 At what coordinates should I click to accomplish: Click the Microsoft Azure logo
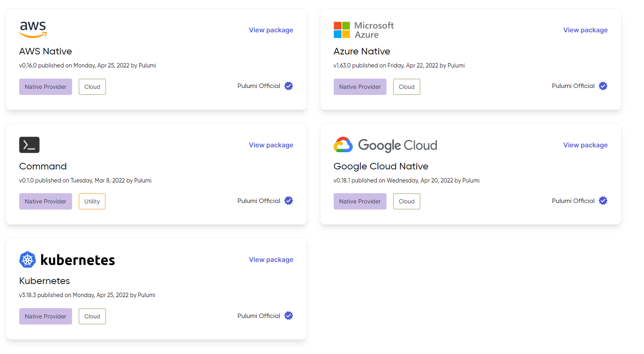(x=364, y=30)
